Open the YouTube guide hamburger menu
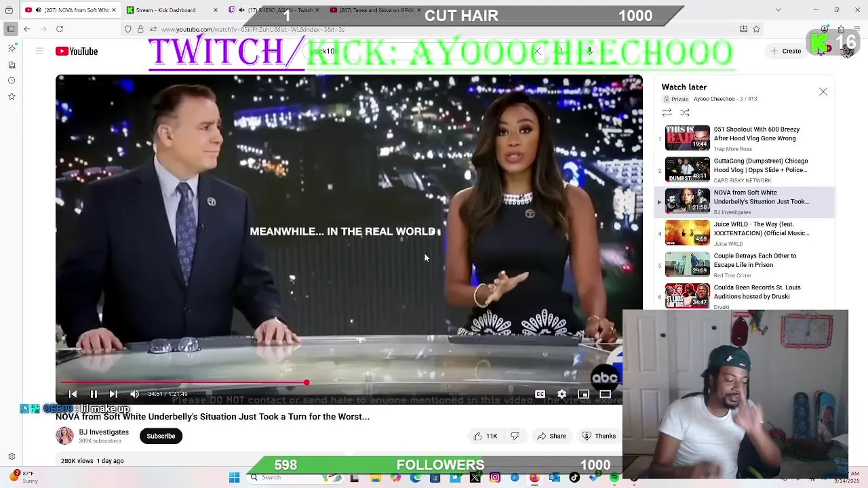The image size is (868, 488). tap(39, 52)
